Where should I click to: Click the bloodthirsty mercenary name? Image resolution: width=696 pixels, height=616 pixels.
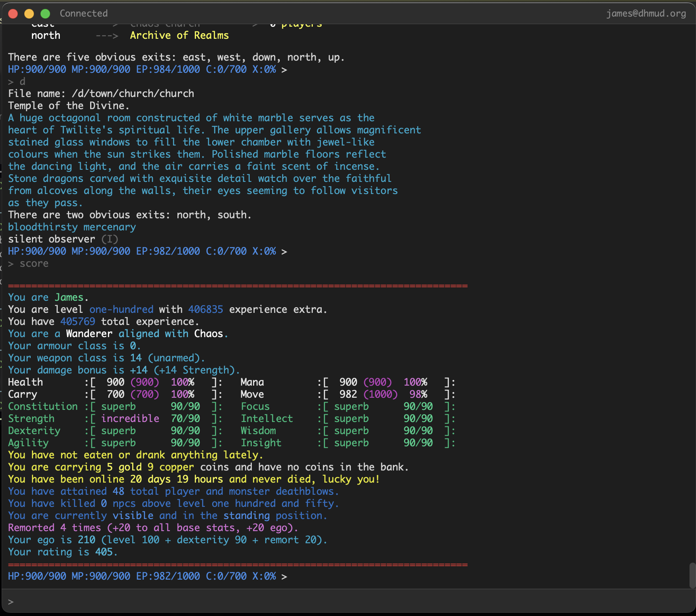coord(72,227)
